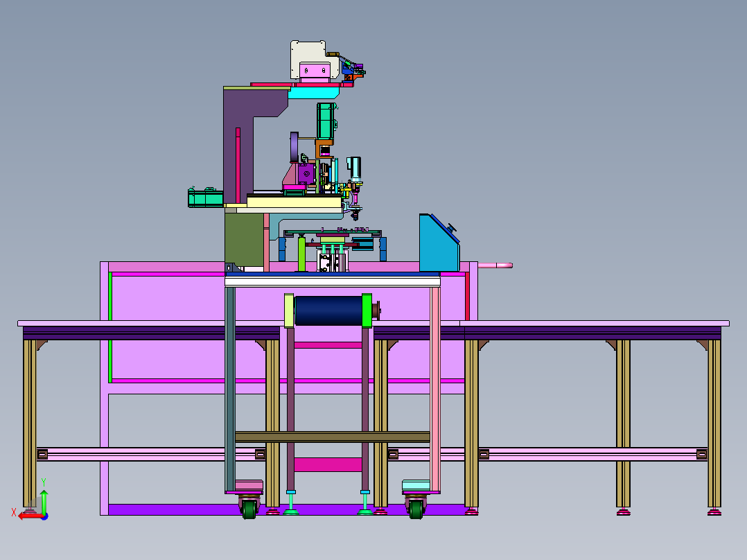Pick the olive green block below yellow plate

[244, 238]
